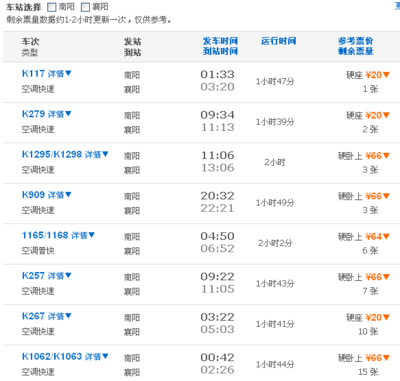Expand details arrow for train K117

[x=68, y=73]
